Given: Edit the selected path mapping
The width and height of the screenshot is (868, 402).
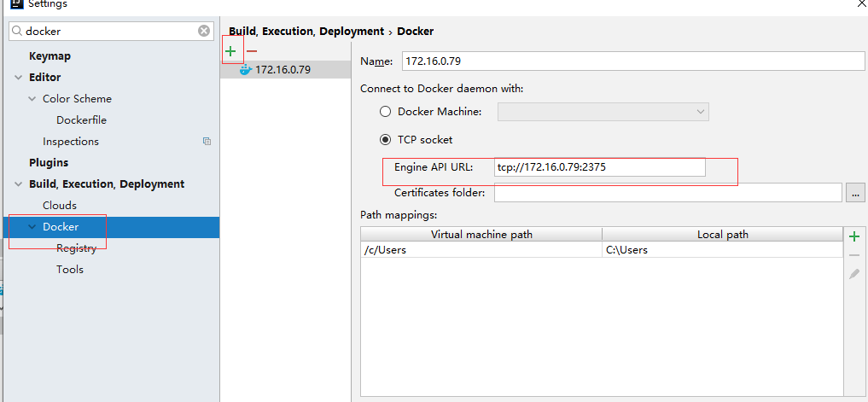Looking at the screenshot, I should (x=853, y=274).
